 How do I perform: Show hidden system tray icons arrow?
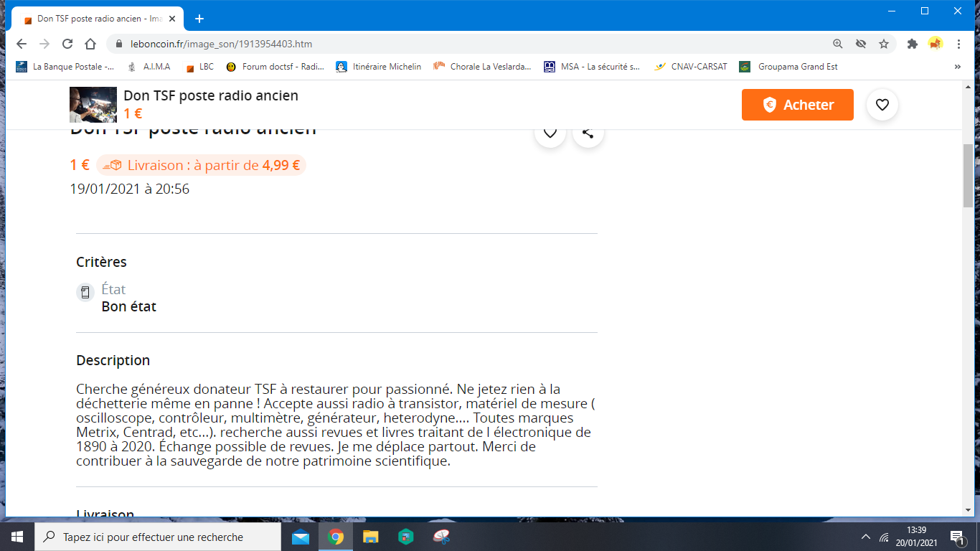coord(866,537)
